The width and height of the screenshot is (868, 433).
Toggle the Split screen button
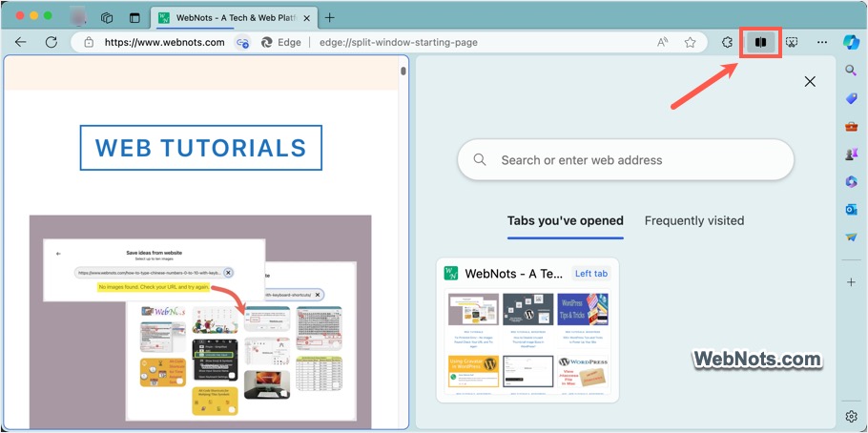point(760,42)
